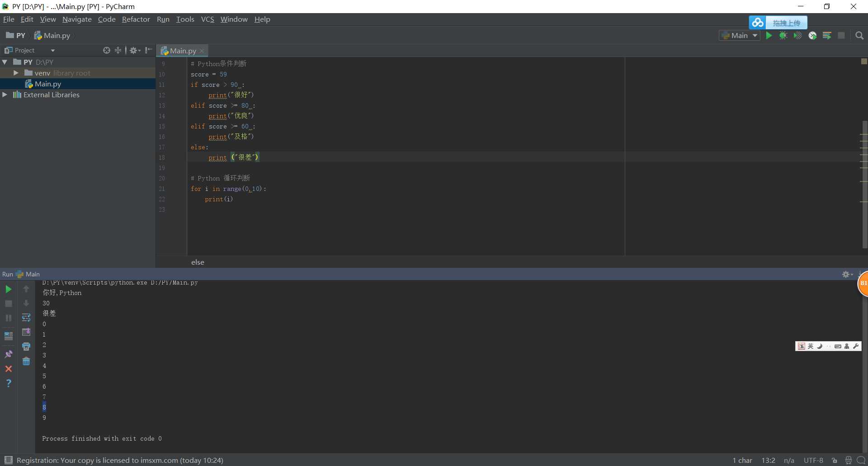Click Restore Layout icon in Run panel
Viewport: 868px width, 466px height.
pyautogui.click(x=8, y=336)
